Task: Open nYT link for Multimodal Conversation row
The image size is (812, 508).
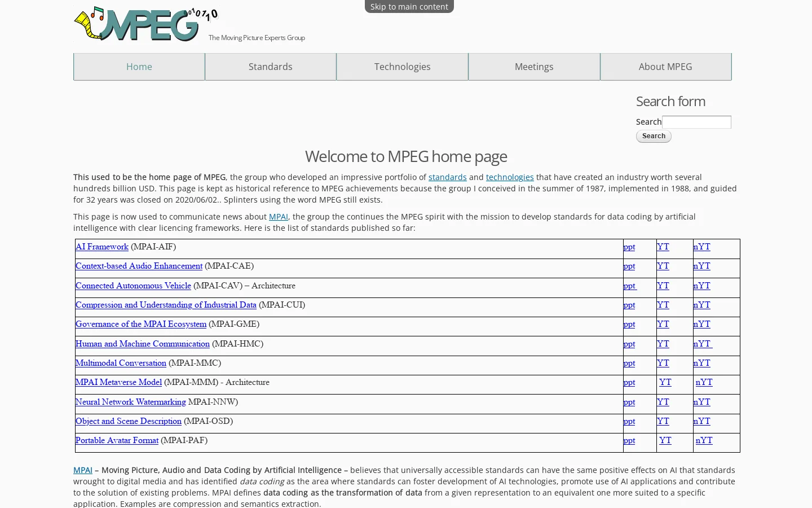Action: 702,363
